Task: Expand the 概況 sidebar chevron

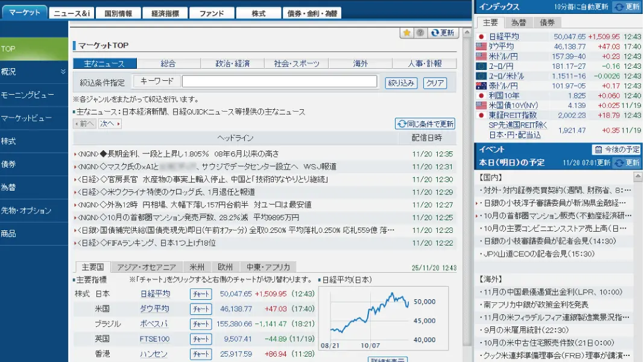Action: [63, 72]
